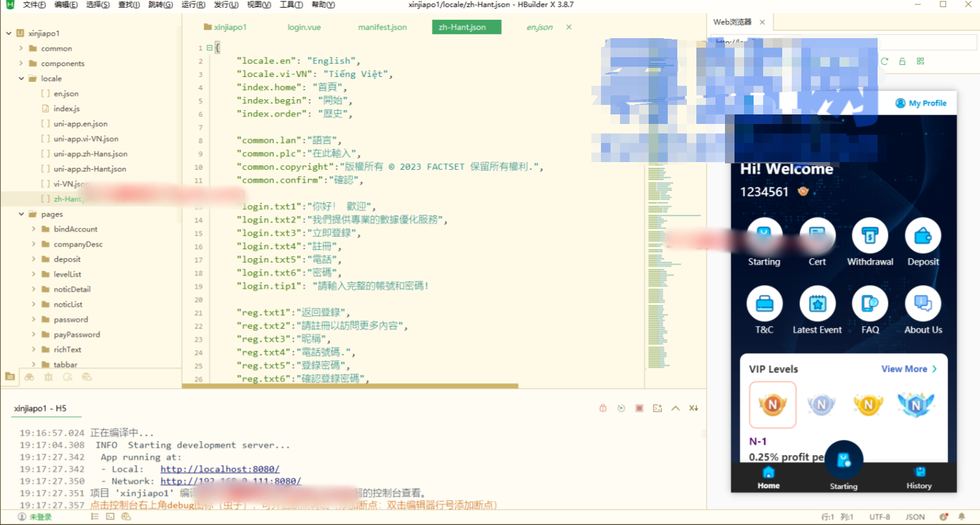
Task: Click the red debug bug in console toolbar
Action: 603,408
